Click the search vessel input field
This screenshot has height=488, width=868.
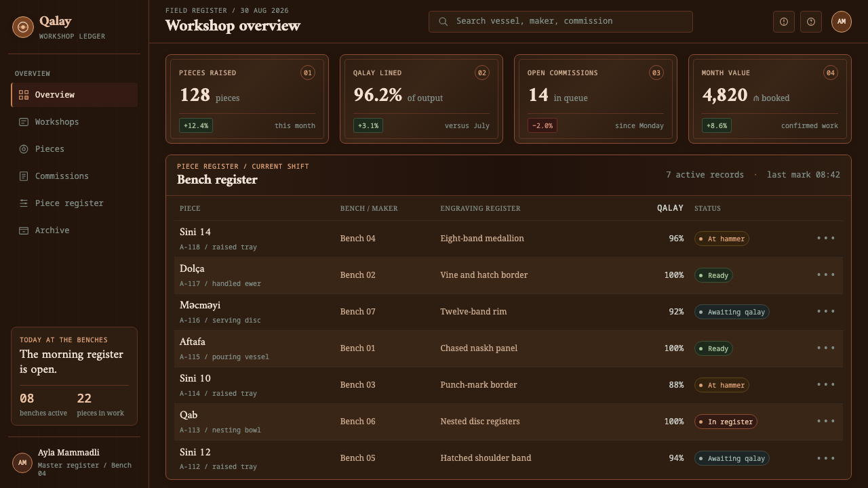click(560, 21)
